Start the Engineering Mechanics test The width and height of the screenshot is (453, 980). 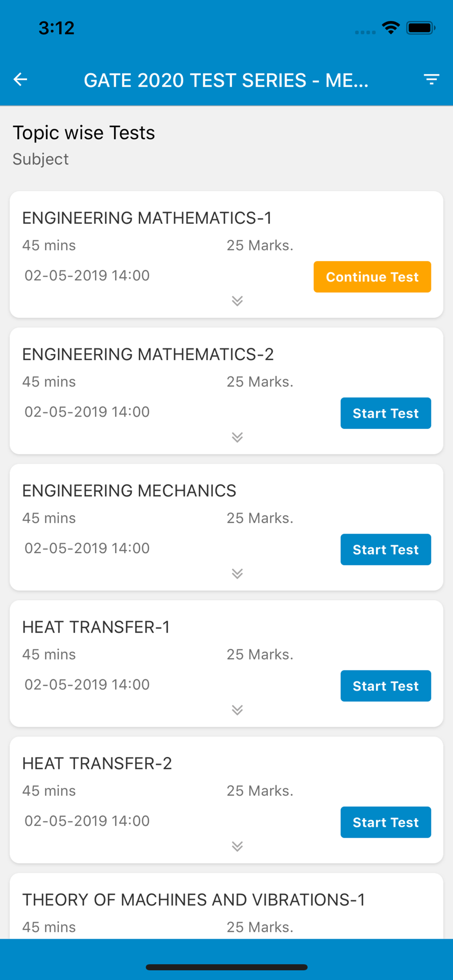386,549
